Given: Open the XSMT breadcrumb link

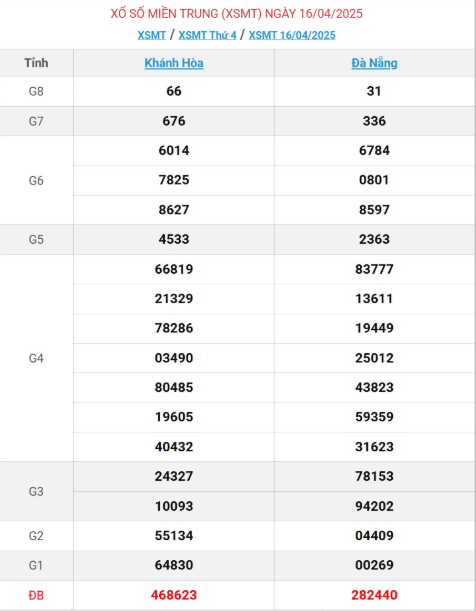Looking at the screenshot, I should 152,35.
